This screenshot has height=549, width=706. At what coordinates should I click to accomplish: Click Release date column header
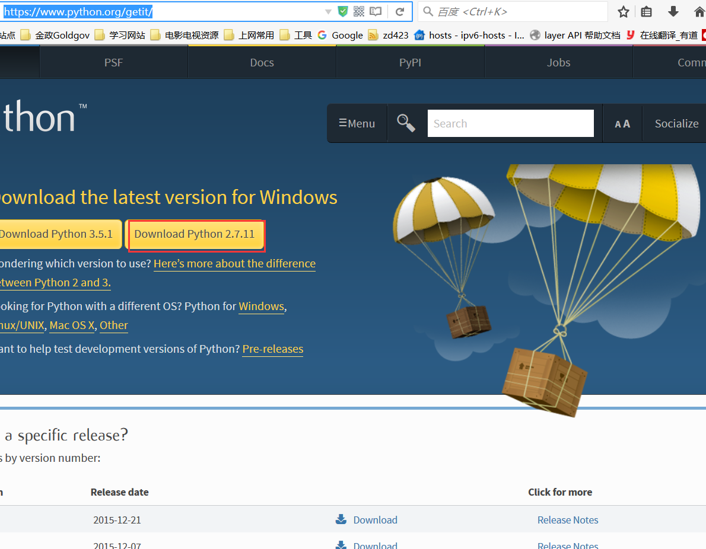[119, 492]
